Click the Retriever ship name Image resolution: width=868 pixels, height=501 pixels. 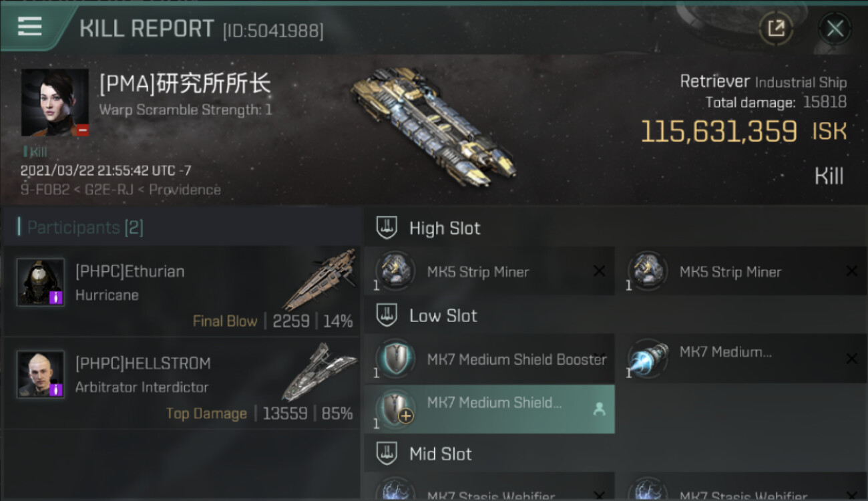pyautogui.click(x=714, y=81)
